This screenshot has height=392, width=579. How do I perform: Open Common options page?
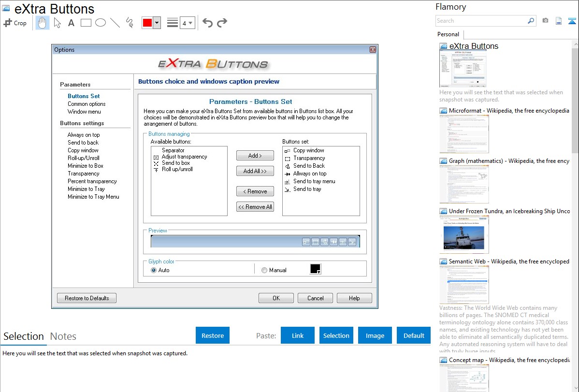pyautogui.click(x=87, y=104)
